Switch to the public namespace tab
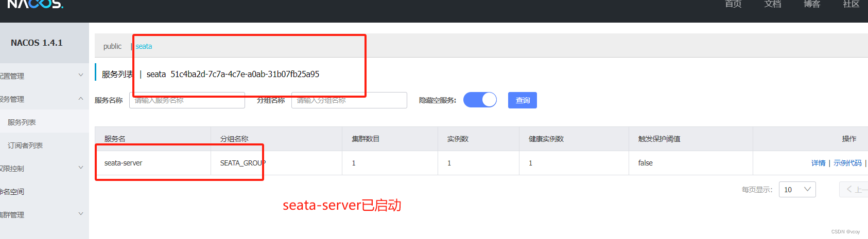 (112, 46)
